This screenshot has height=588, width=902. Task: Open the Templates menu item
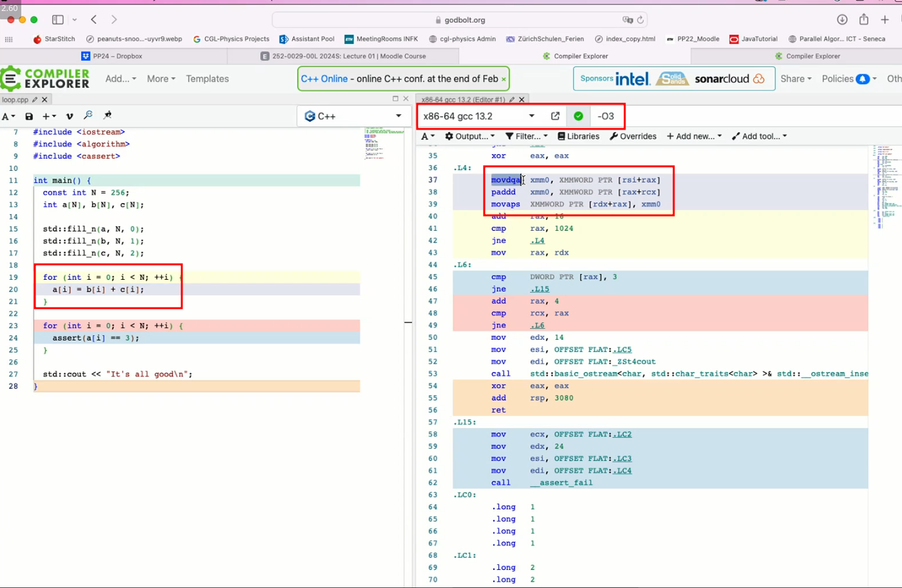coord(207,79)
